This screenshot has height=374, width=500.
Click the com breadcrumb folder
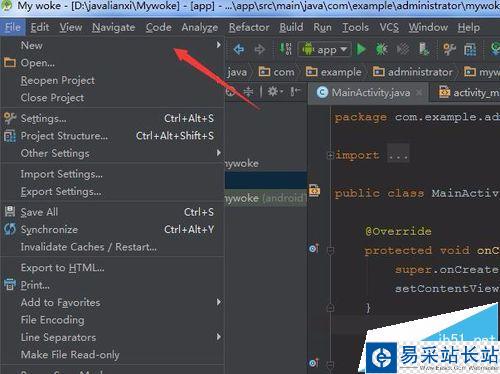point(277,72)
